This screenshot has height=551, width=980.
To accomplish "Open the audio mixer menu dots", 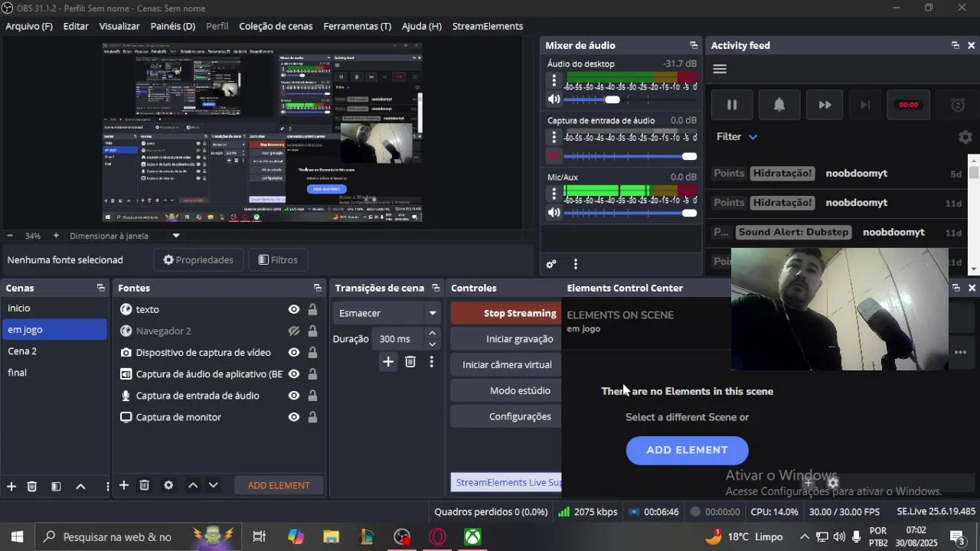I will pyautogui.click(x=575, y=264).
